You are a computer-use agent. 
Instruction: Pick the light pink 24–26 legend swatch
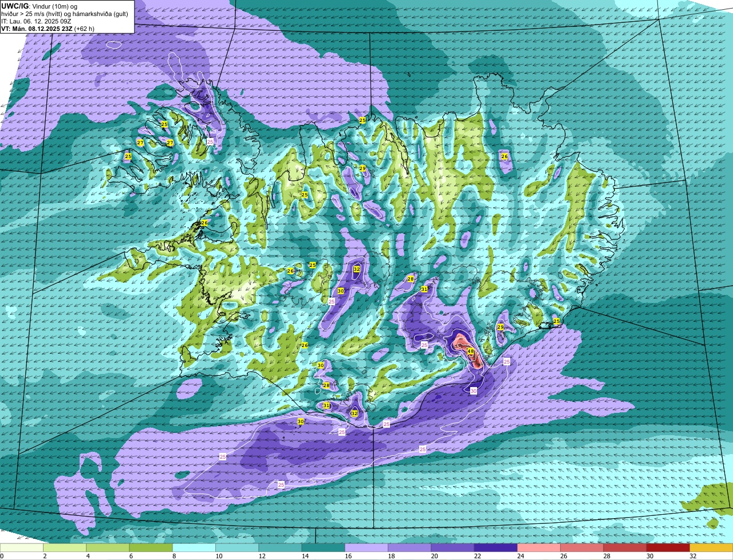coord(539,547)
